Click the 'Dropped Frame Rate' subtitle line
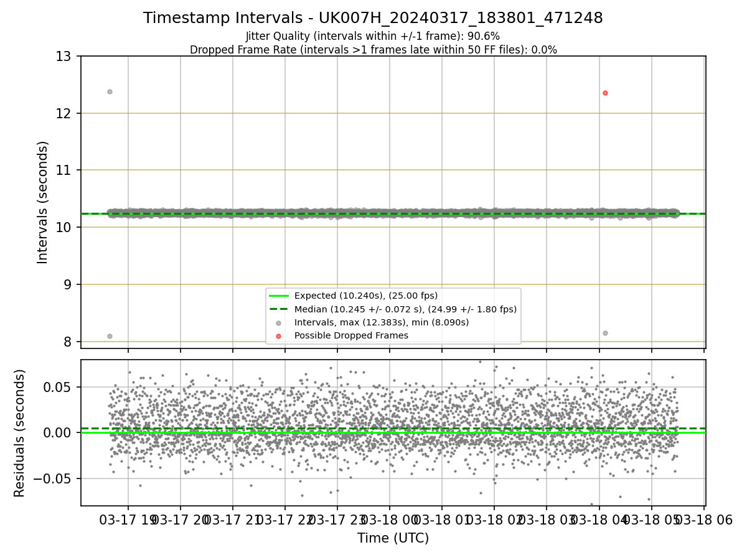747x560 pixels. pos(373,49)
